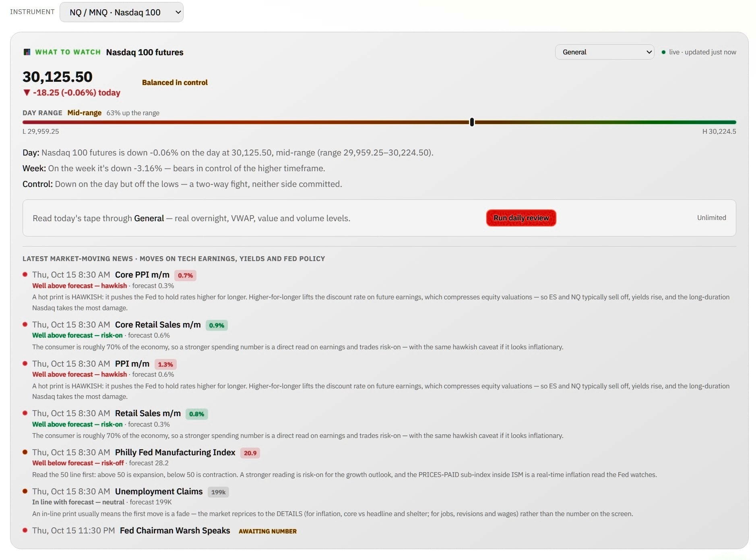Click the day range marker handle
Screen dimensions: 756x560
[x=472, y=122]
